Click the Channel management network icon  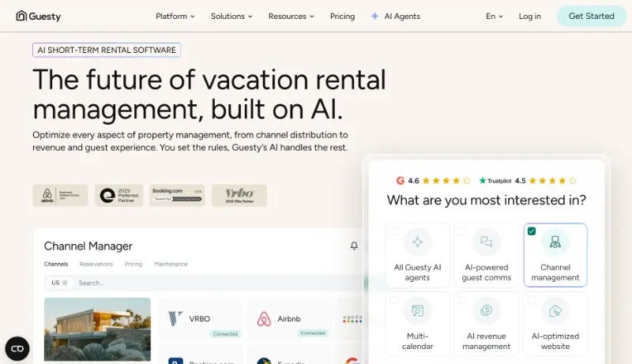point(555,242)
